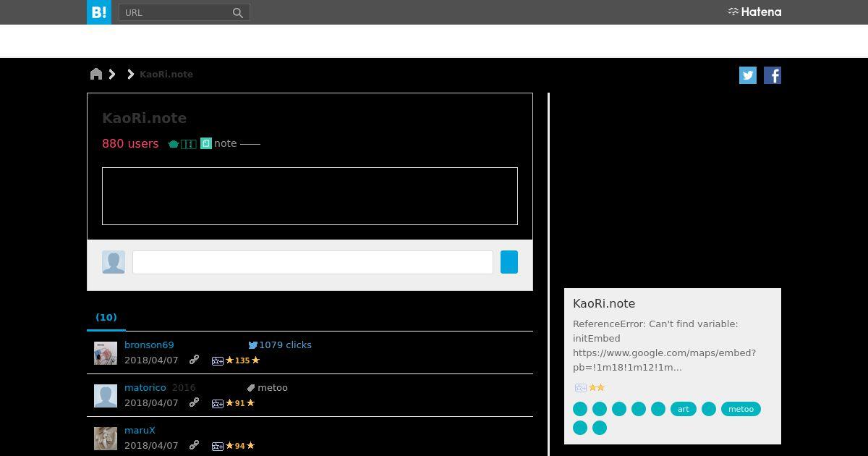Open the permalink icon for maruX's bookmark
The image size is (868, 456).
click(x=194, y=445)
